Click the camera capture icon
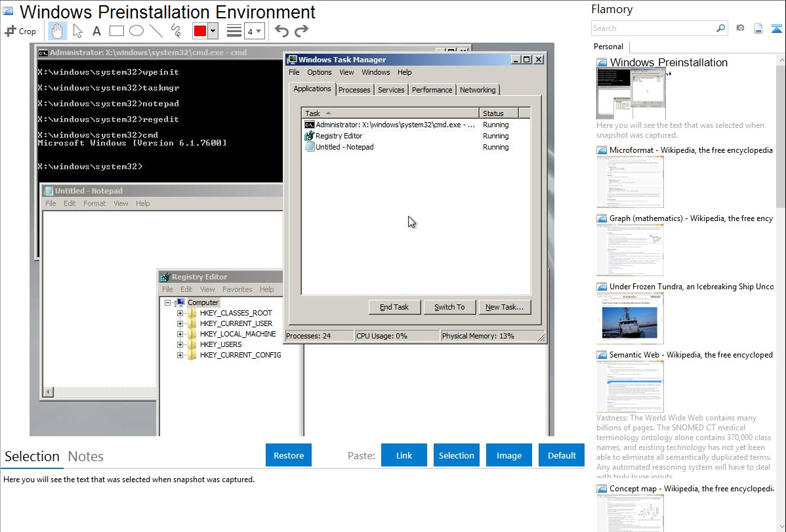 pyautogui.click(x=740, y=28)
